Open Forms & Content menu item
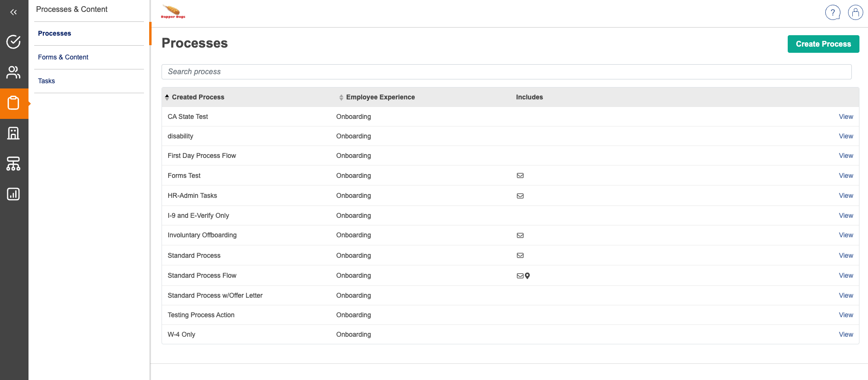 63,57
